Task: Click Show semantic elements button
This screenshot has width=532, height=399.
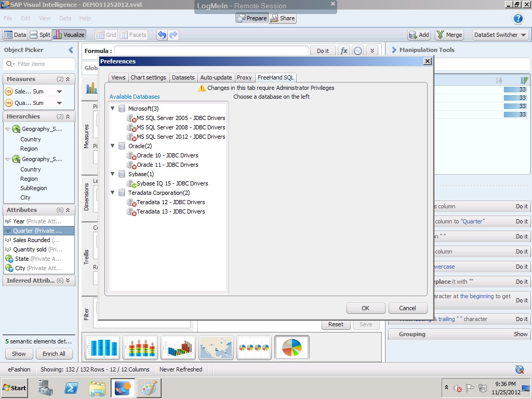Action: click(19, 354)
